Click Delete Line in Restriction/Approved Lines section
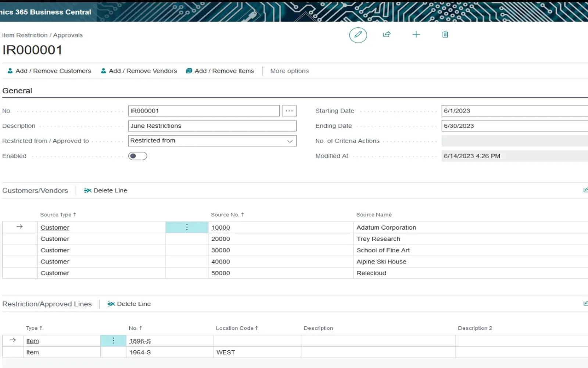This screenshot has width=588, height=368. [x=129, y=304]
